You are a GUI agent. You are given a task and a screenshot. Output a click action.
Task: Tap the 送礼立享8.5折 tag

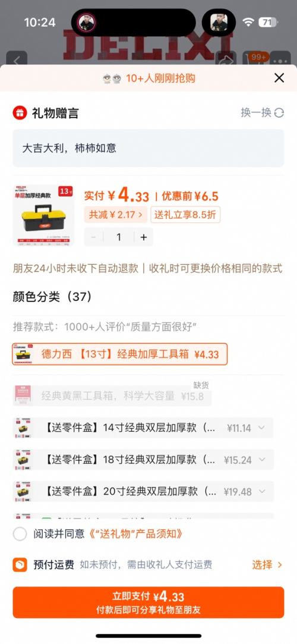pos(185,215)
